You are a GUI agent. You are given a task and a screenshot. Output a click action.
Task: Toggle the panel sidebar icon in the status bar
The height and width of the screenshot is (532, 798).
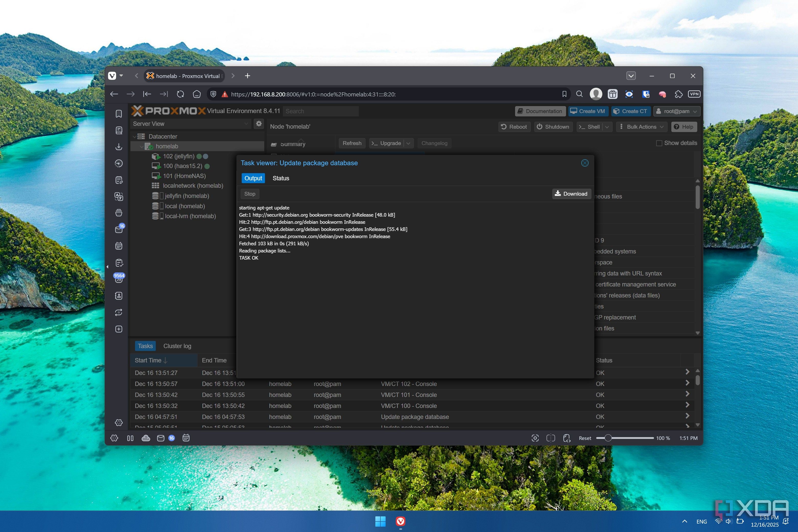[130, 438]
